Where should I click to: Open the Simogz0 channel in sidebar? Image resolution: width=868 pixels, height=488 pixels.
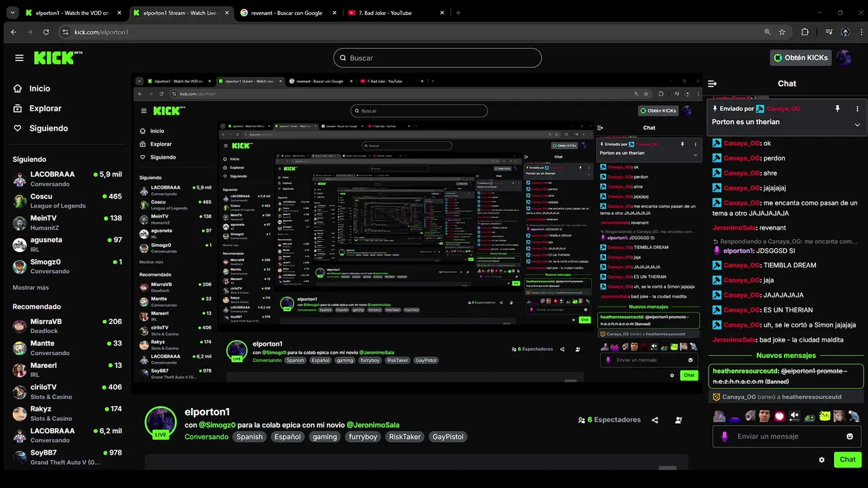pos(66,266)
